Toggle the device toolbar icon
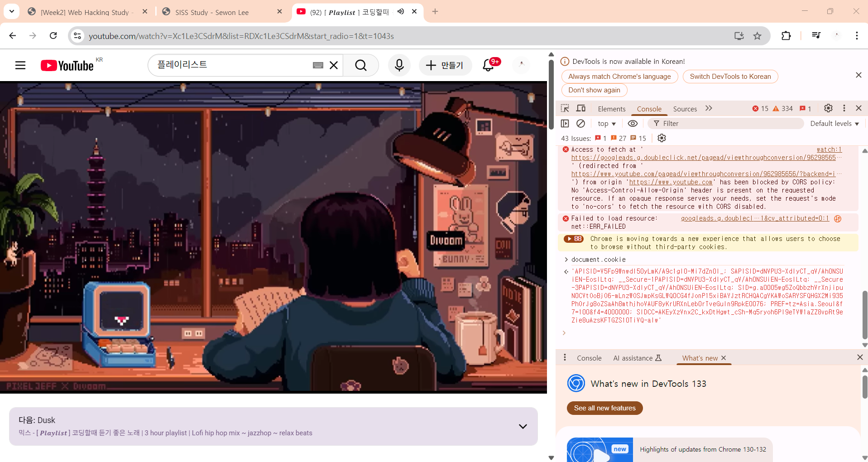Screen dimensions: 868x462 point(581,108)
